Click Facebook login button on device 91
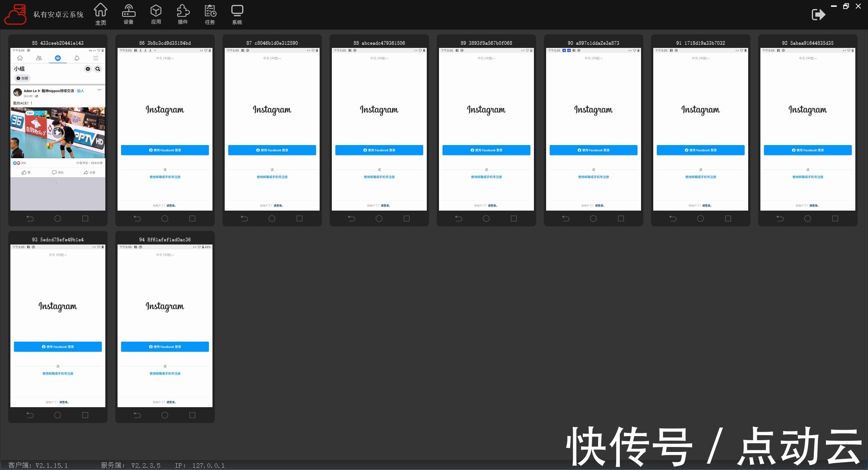The height and width of the screenshot is (470, 868). 701,150
